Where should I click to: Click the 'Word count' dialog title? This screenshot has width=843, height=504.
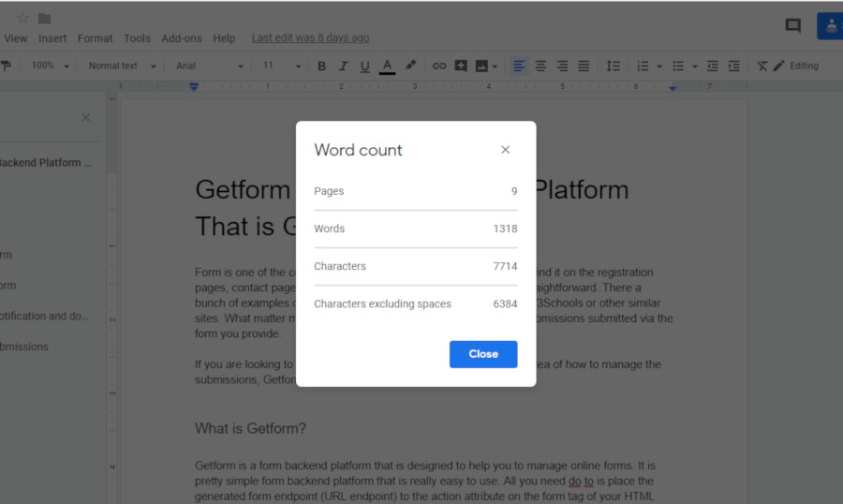[x=358, y=150]
